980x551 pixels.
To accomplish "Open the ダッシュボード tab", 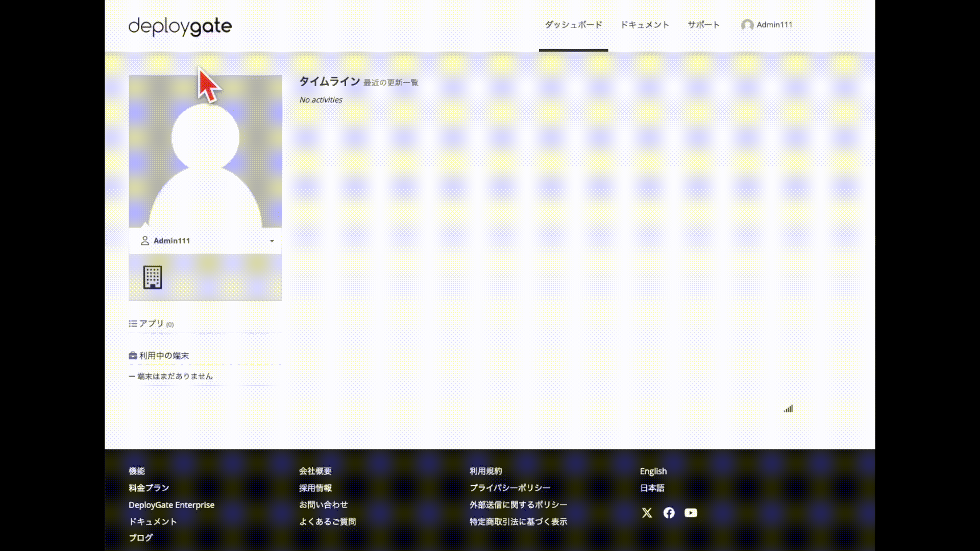I will (573, 25).
